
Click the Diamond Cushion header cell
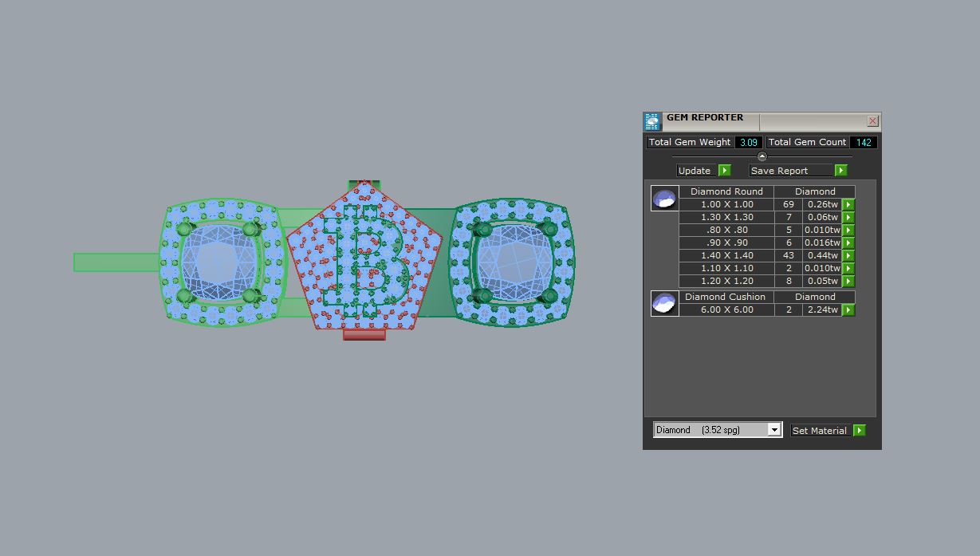726,297
